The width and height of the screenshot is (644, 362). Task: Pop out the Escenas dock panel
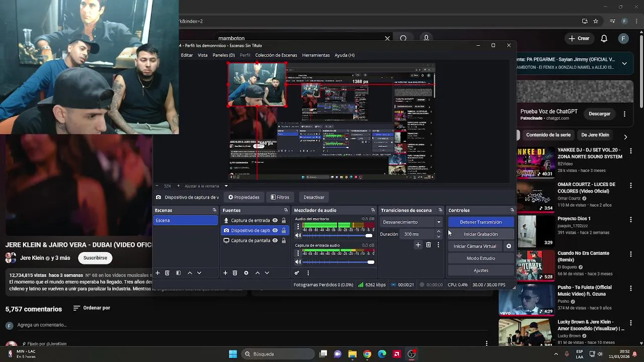tap(214, 210)
